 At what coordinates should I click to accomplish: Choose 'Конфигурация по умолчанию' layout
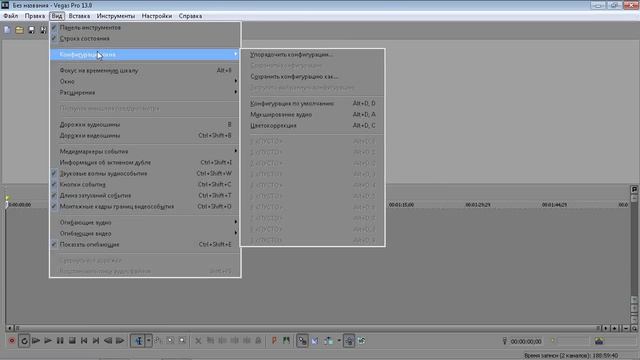(x=312, y=104)
